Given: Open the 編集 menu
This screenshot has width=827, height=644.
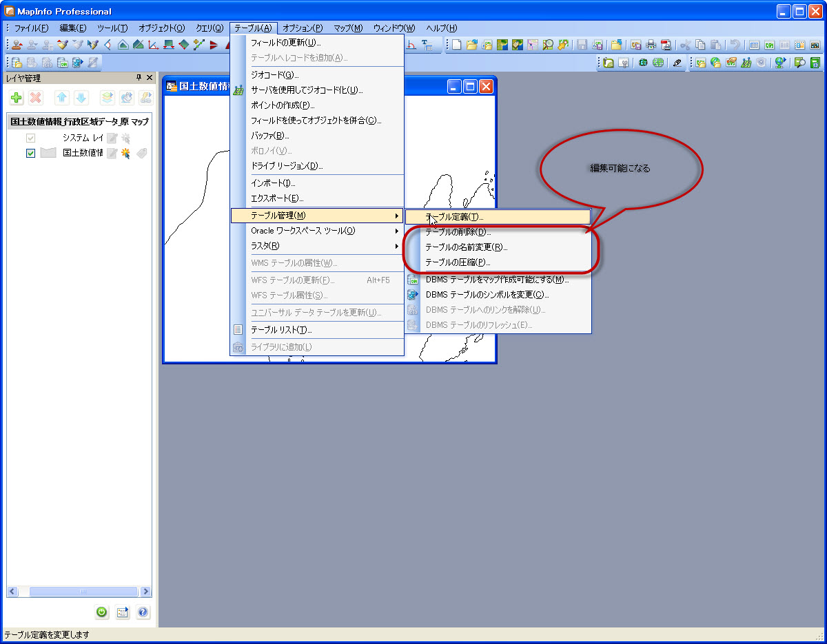Looking at the screenshot, I should point(73,28).
